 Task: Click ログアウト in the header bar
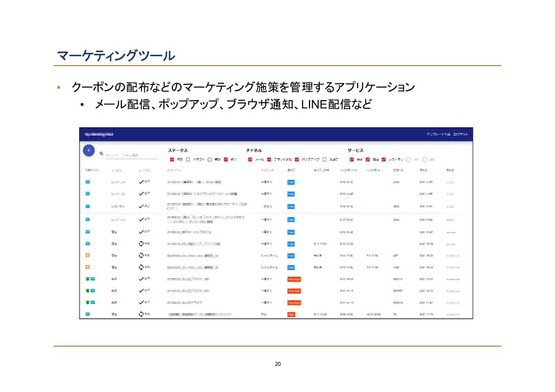click(x=461, y=134)
